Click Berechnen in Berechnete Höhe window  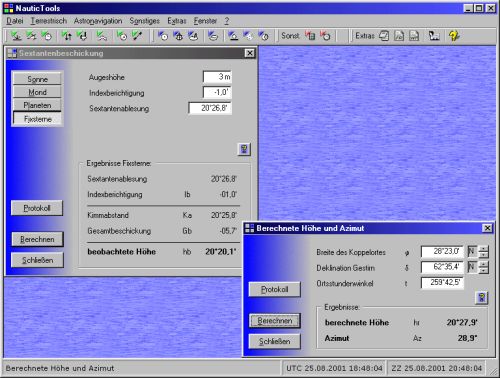pos(275,321)
